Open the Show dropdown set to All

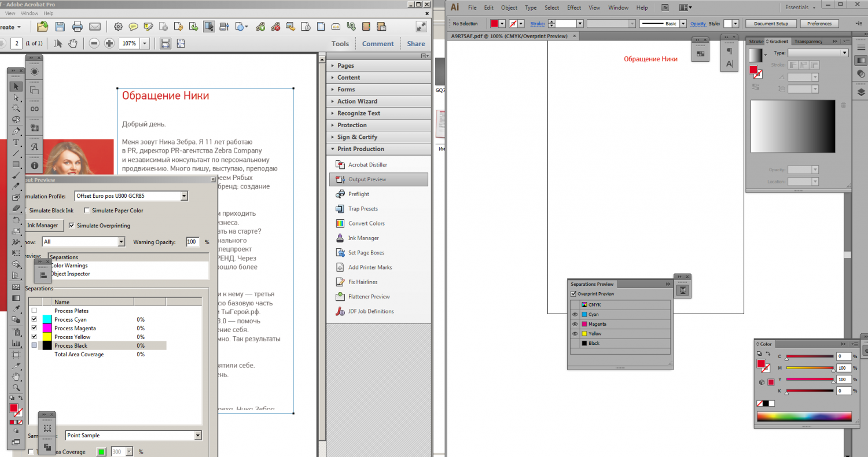(84, 242)
